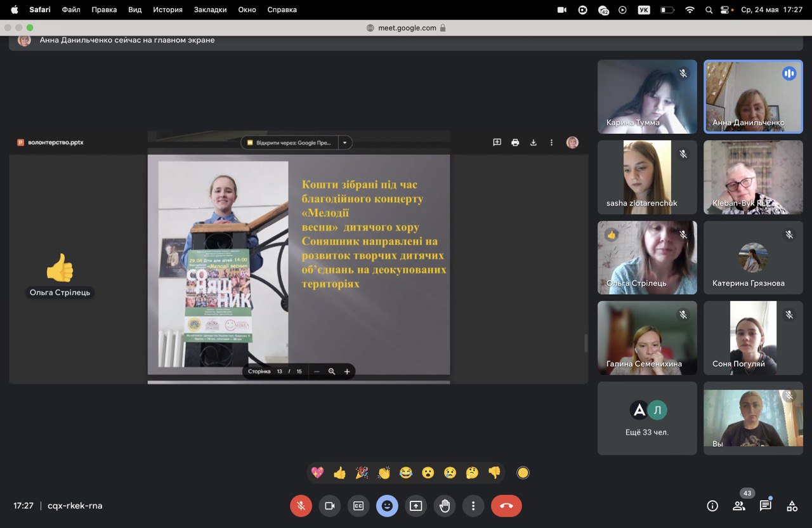Send sparkling heart reaction
Screen dimensions: 812x528
click(x=318, y=473)
